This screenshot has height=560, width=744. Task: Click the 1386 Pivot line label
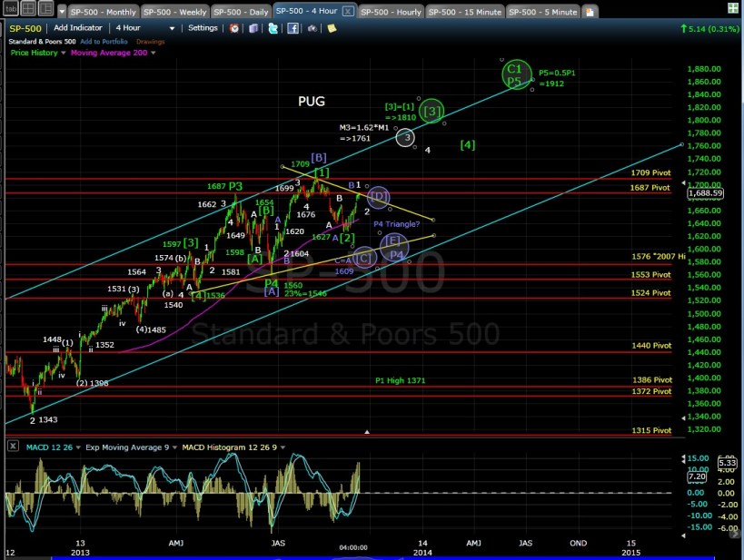pos(652,379)
